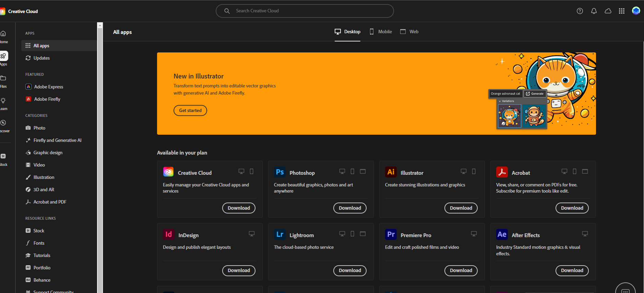The image size is (644, 293).
Task: Click the Search Creative Cloud field
Action: [x=305, y=11]
